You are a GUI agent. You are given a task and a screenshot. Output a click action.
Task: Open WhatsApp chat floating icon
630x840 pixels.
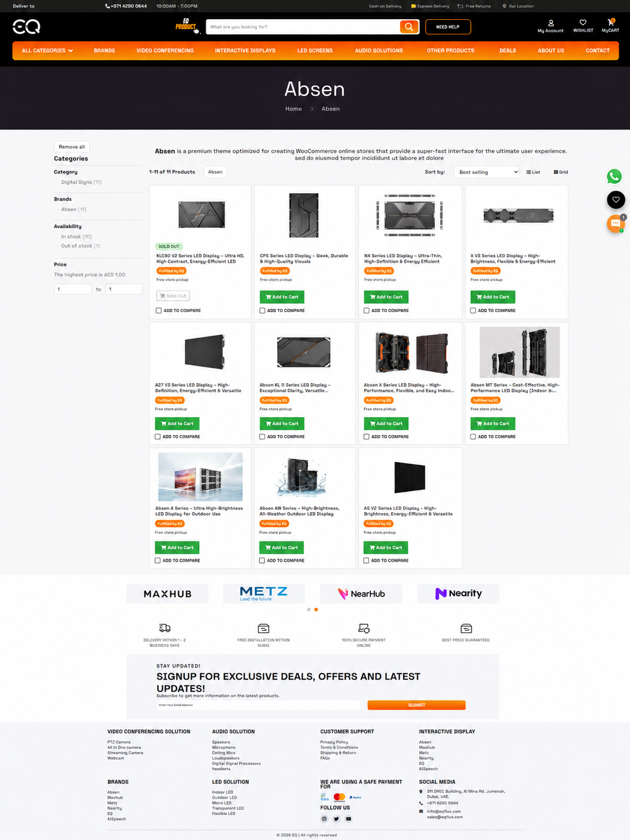point(614,176)
